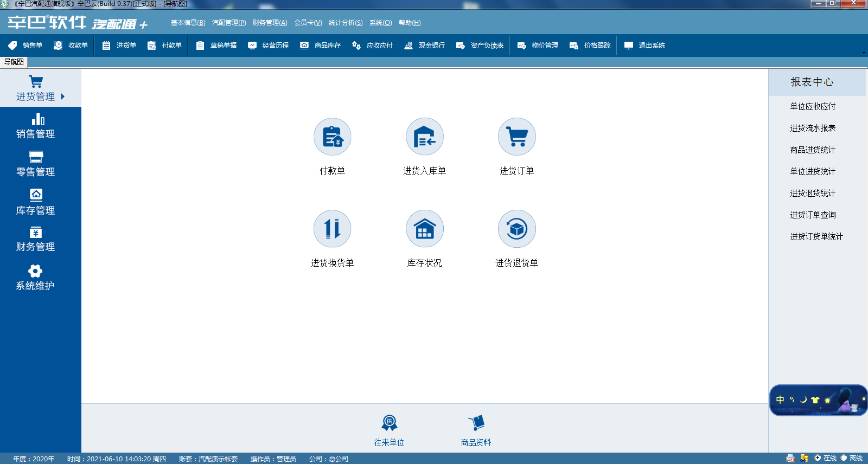Screen dimensions: 868x464
Task: Click 公司：总公司 in status bar
Action: (x=329, y=459)
